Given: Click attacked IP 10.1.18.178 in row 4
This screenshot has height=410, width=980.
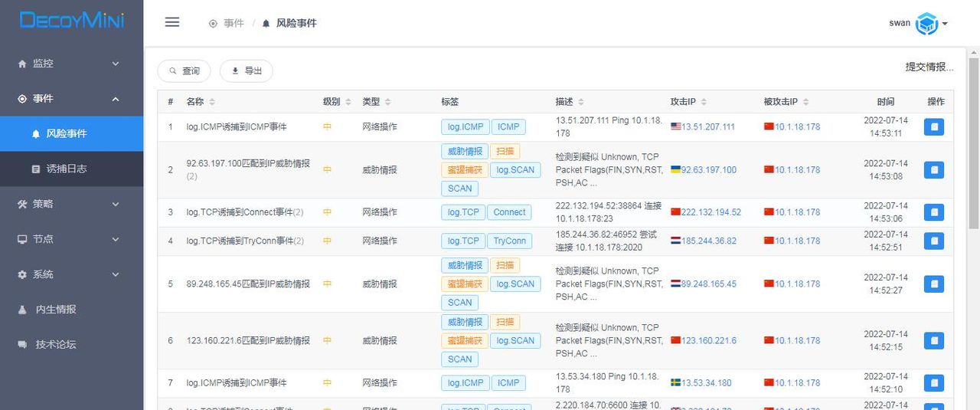Looking at the screenshot, I should pyautogui.click(x=798, y=241).
